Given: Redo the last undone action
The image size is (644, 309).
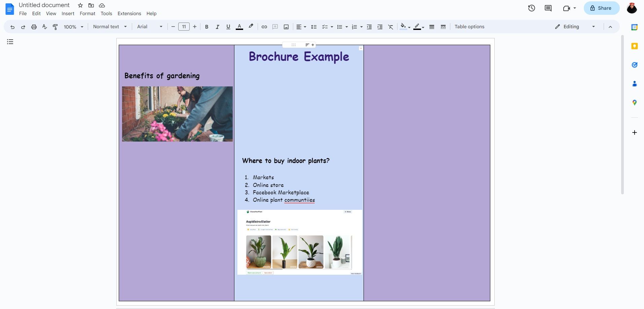Looking at the screenshot, I should click(23, 27).
